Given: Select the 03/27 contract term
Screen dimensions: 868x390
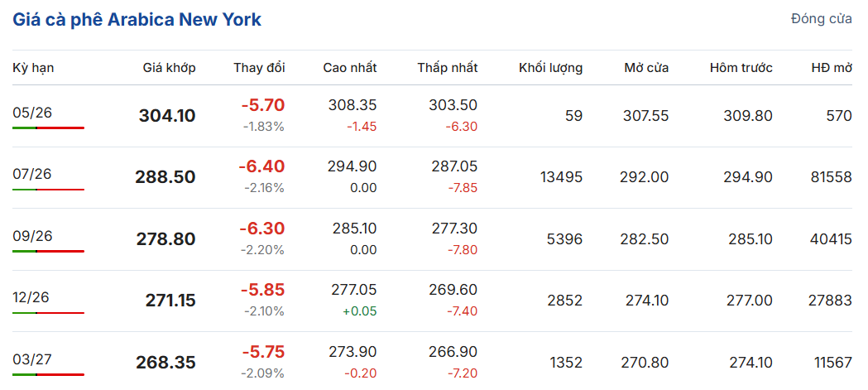Looking at the screenshot, I should click(32, 359).
